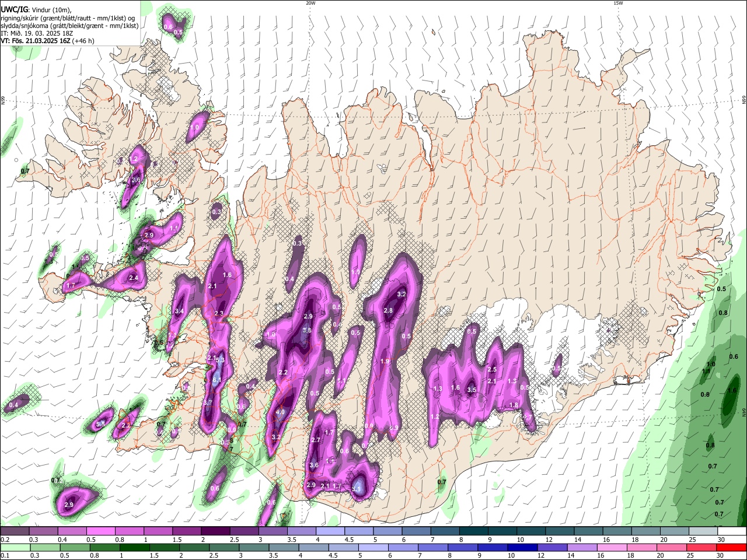Screen dimensions: 747x560
Task: Select the dark teal snow swatch between 8 and 9
Action: coord(473,531)
